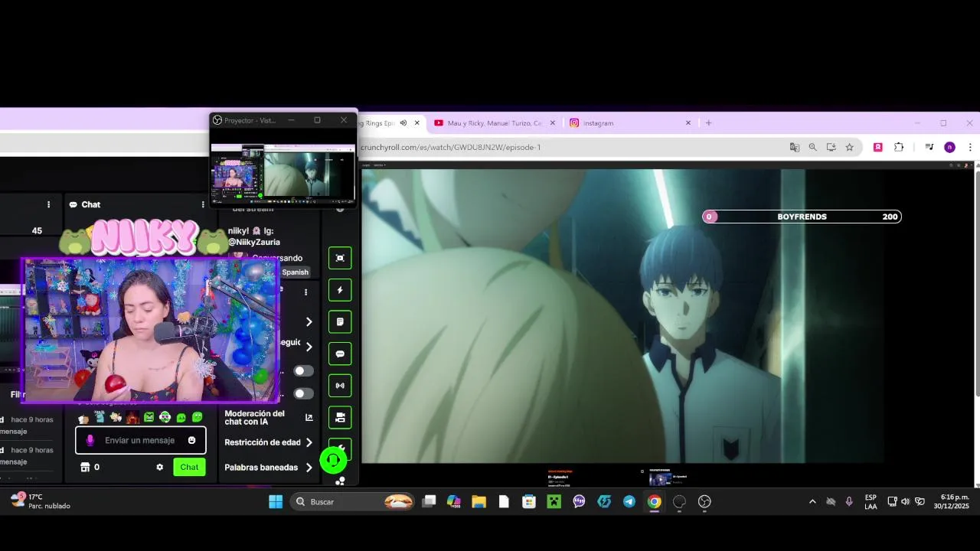Open the media controls icon in Chrome toolbar

pyautogui.click(x=929, y=147)
